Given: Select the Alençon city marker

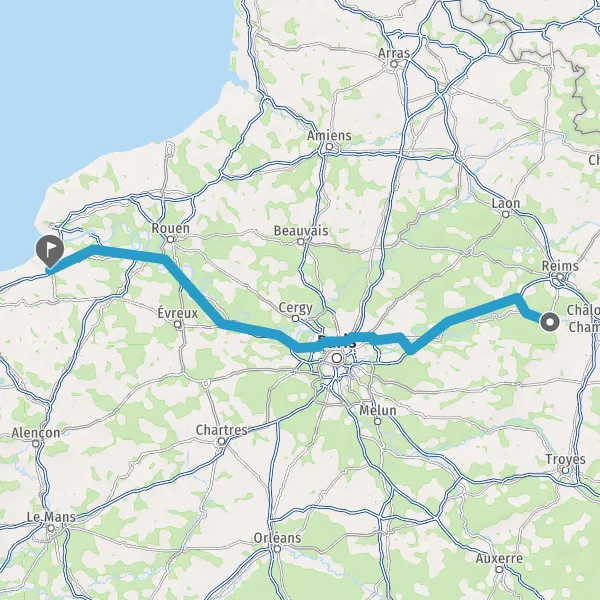Looking at the screenshot, I should (x=36, y=443).
